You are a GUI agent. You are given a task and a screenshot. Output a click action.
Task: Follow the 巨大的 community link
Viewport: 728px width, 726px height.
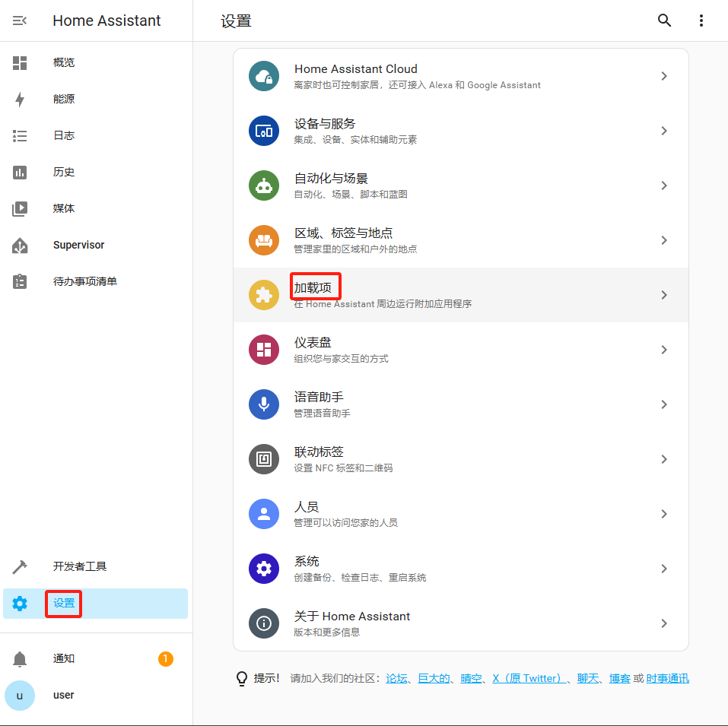434,679
